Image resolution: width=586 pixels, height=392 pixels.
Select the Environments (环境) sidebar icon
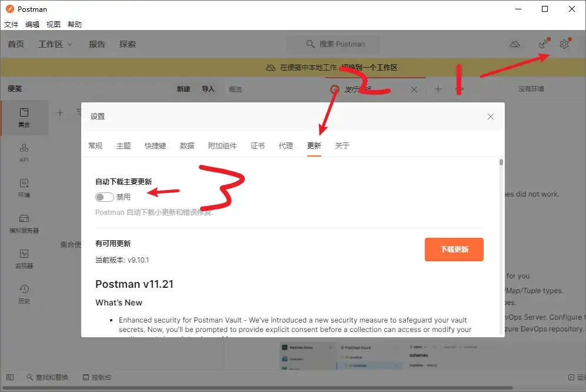coord(24,188)
